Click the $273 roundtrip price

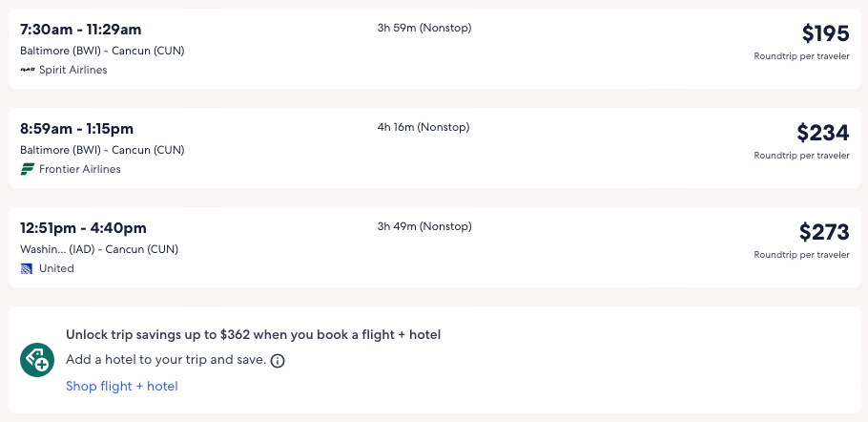point(823,232)
